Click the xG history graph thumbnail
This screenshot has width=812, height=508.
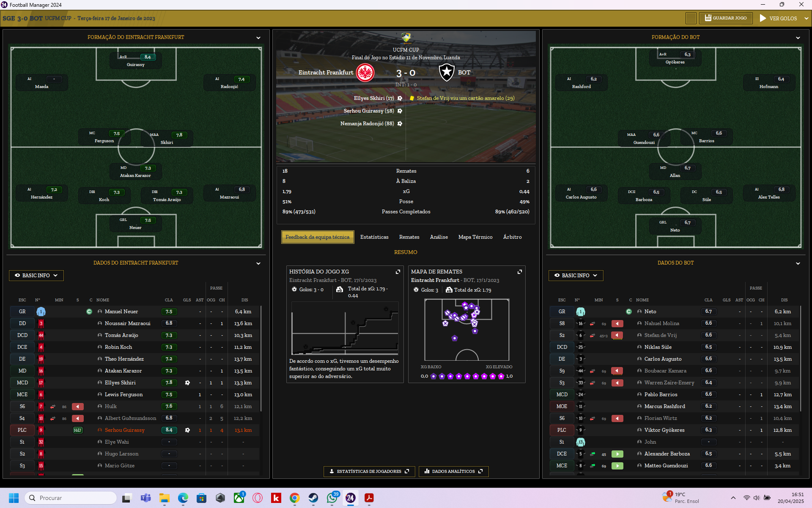coord(345,328)
